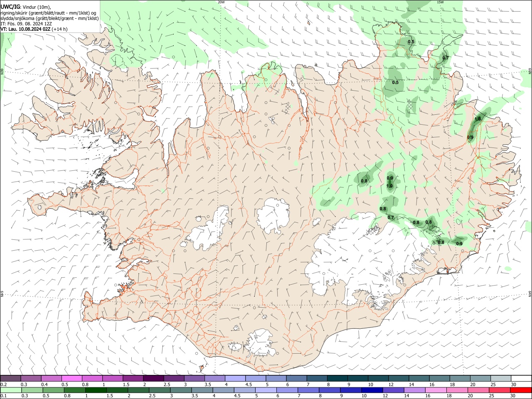Pick the 0.3 swatch in upper purple scale
The width and height of the screenshot is (532, 399).
pos(31,378)
